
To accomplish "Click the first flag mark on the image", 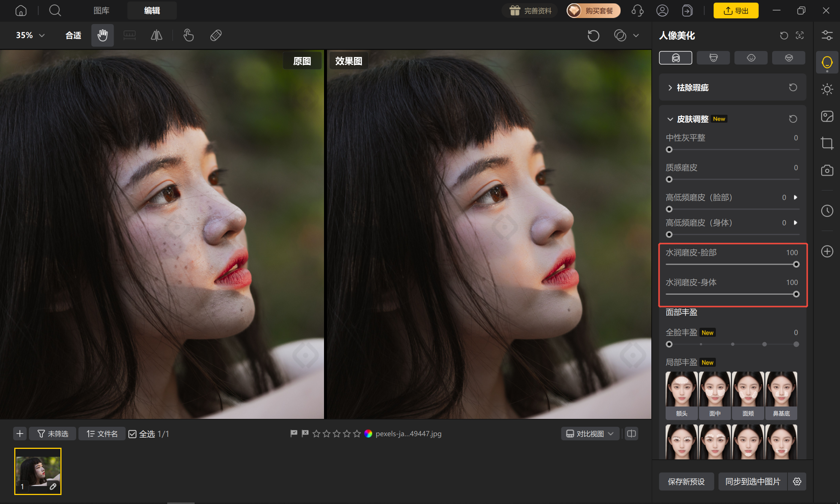I will click(294, 433).
